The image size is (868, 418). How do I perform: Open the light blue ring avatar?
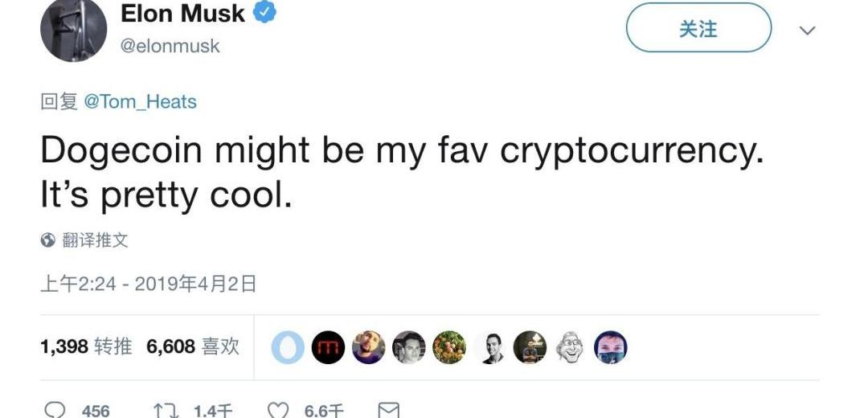(x=287, y=347)
